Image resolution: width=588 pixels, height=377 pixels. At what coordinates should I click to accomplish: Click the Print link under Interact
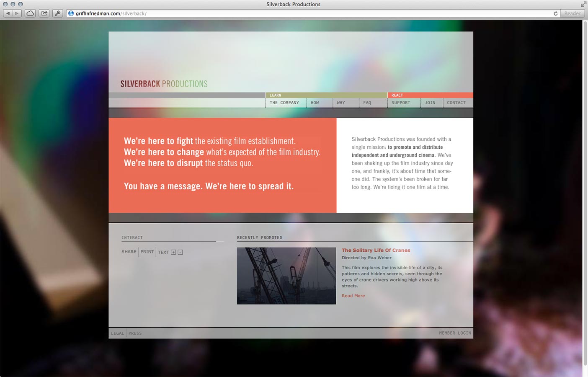coord(147,252)
